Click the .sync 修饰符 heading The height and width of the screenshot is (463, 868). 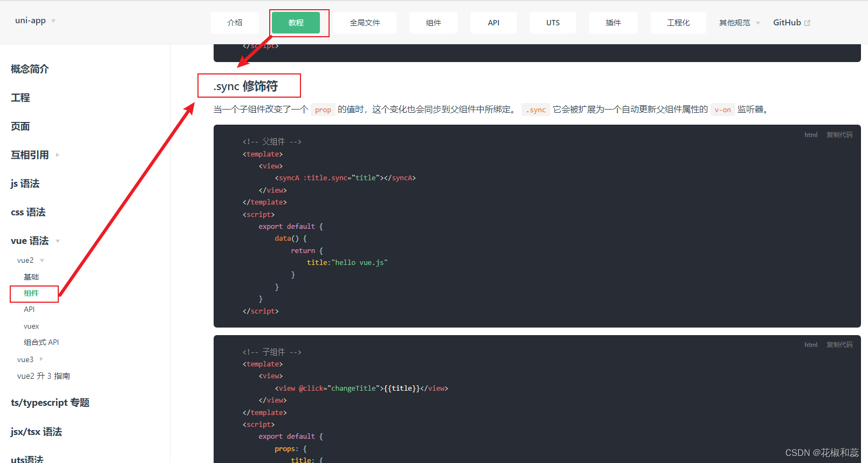click(x=245, y=86)
